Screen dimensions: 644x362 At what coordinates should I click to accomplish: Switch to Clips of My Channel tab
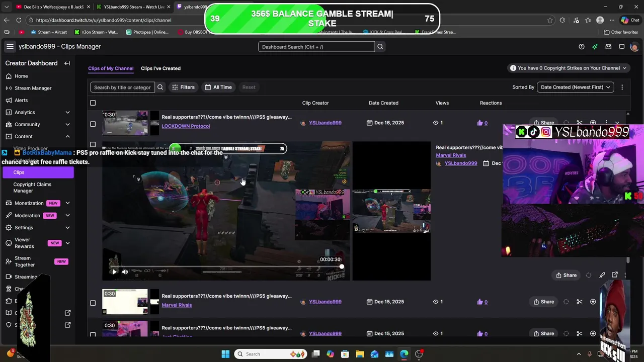(111, 68)
